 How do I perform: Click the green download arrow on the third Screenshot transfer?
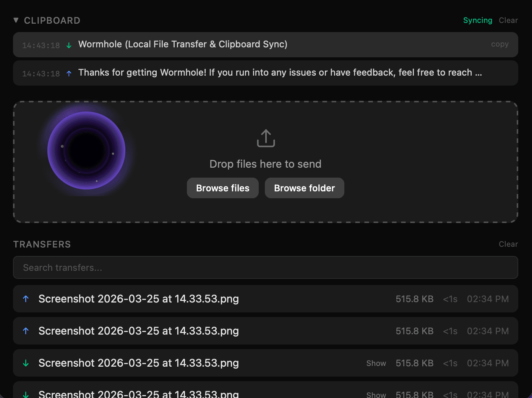tap(26, 363)
